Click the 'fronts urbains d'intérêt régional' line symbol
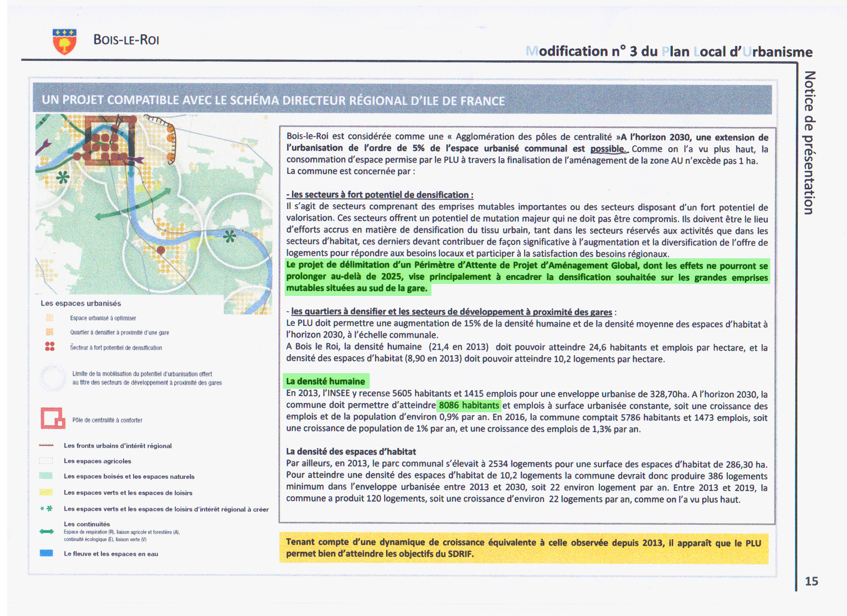 click(46, 445)
